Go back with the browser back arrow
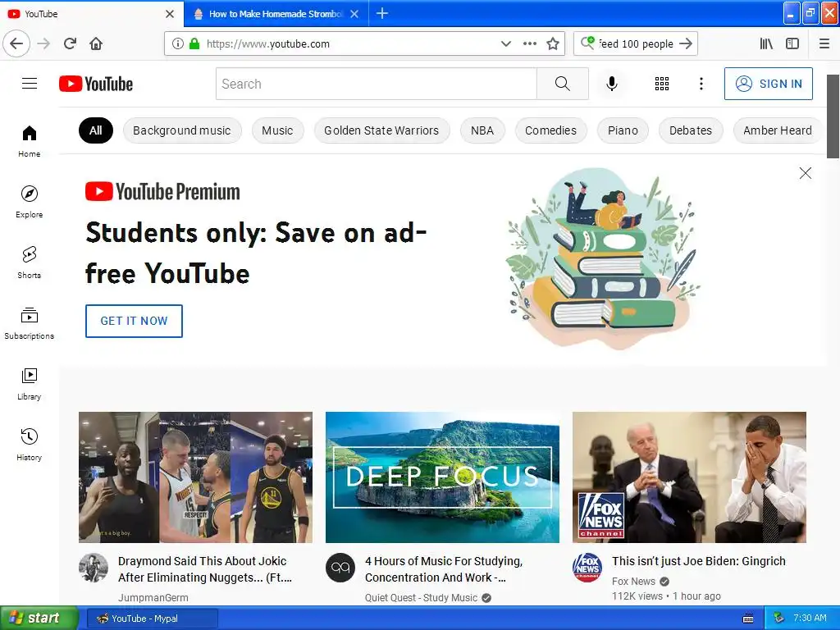 click(x=16, y=43)
